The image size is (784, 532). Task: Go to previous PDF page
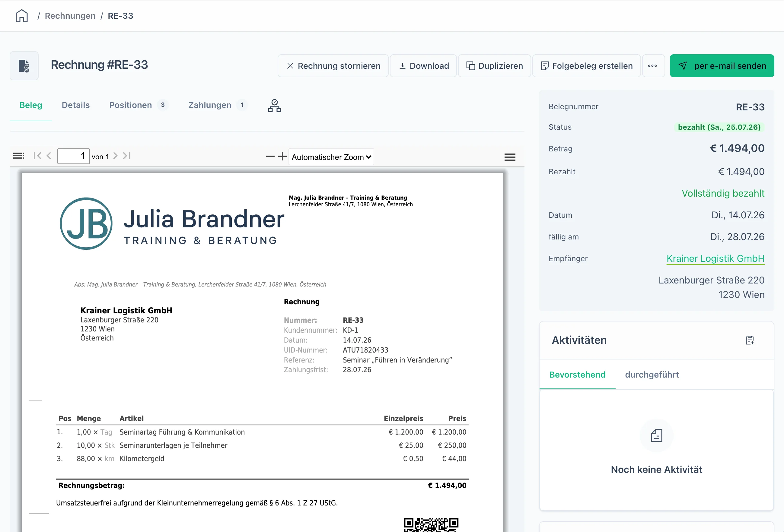[x=49, y=156]
